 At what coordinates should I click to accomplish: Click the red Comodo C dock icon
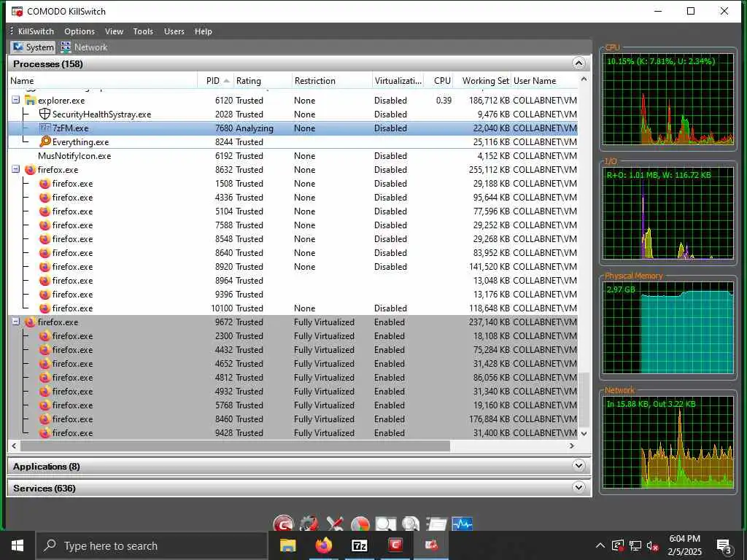(284, 524)
